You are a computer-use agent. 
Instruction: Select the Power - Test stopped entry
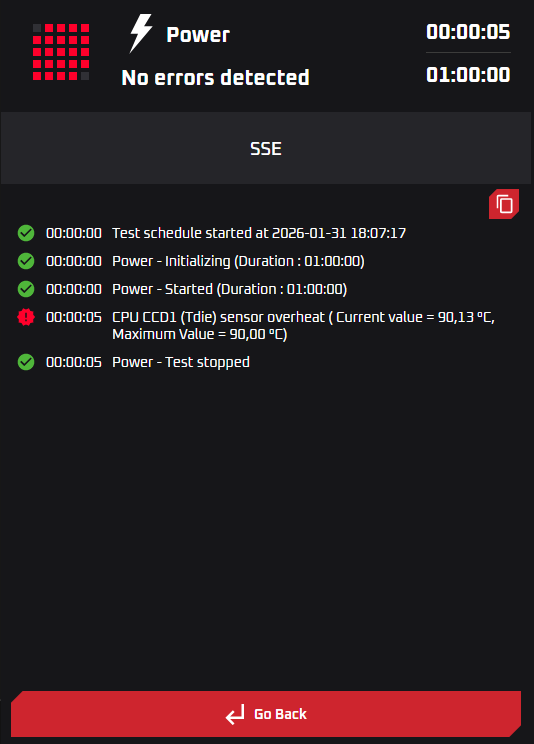point(133,362)
